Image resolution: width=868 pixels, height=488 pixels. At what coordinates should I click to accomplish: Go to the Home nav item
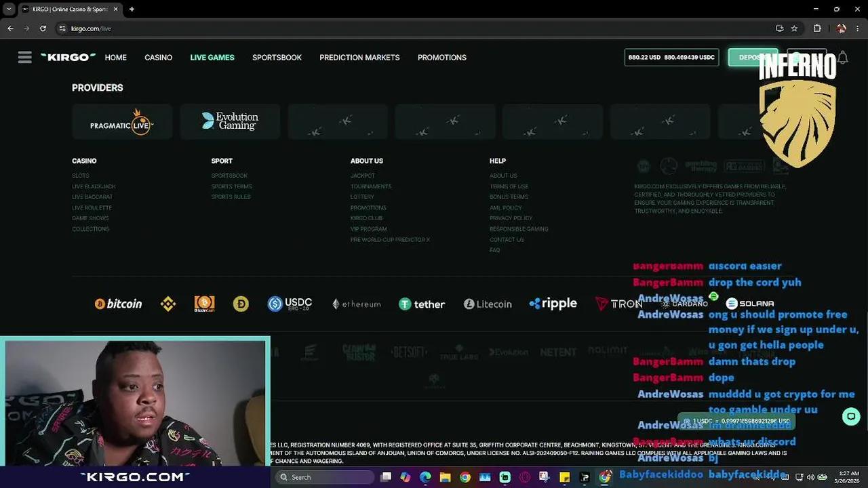coord(116,58)
